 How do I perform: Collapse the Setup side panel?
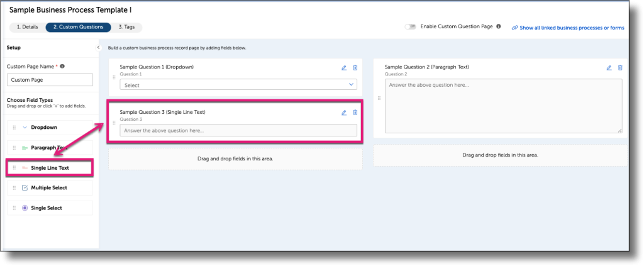98,48
